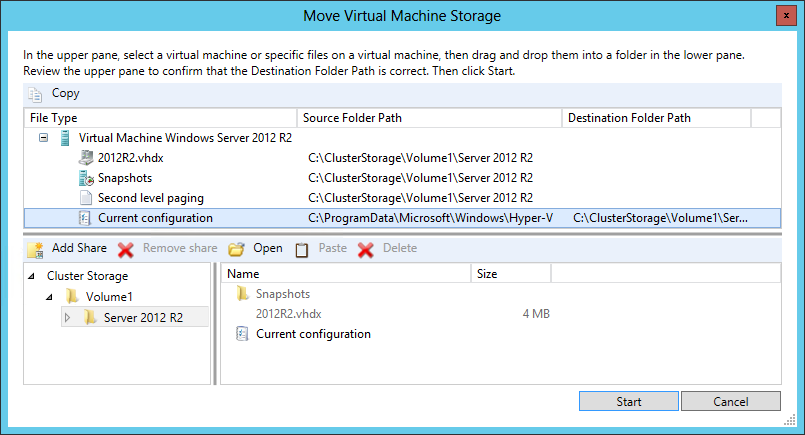Viewport: 805px width, 435px height.
Task: Click the Size column header
Action: [x=511, y=274]
